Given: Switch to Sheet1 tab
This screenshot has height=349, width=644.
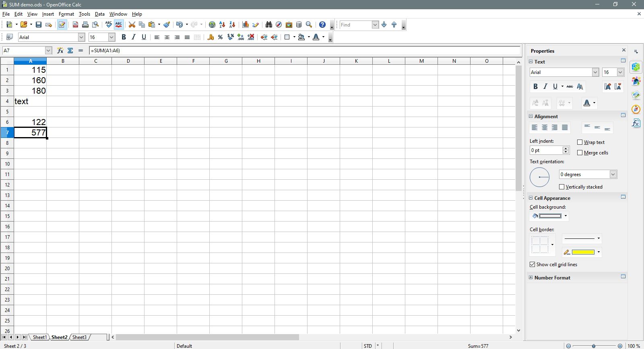Looking at the screenshot, I should coord(39,337).
